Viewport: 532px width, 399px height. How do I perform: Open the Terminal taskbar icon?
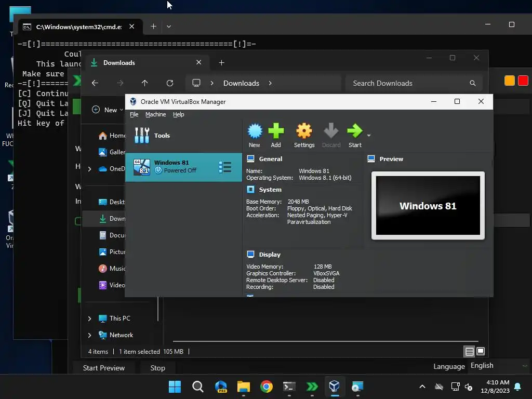coord(289,387)
